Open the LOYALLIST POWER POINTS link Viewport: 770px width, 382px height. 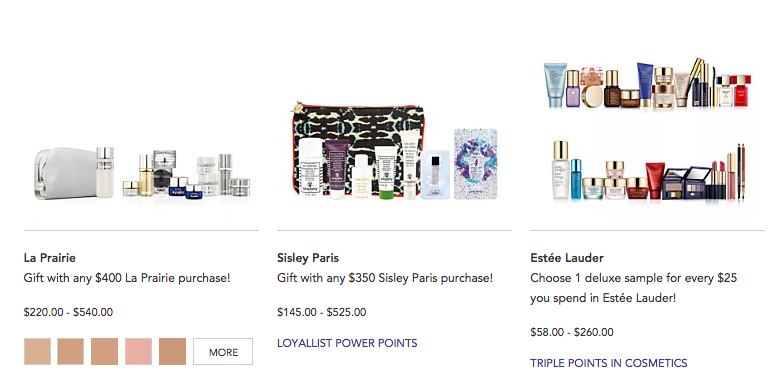point(347,343)
